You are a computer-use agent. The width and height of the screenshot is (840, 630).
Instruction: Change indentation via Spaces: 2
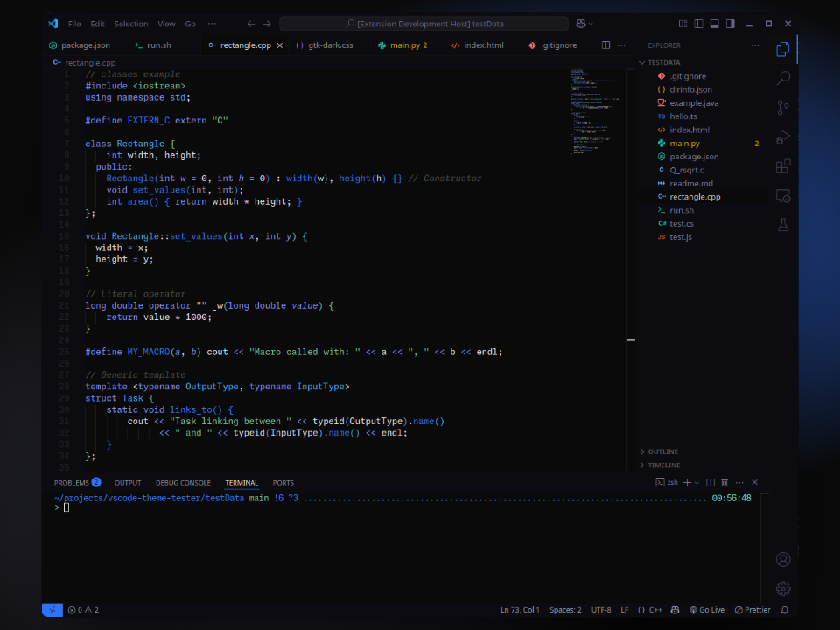click(x=565, y=610)
